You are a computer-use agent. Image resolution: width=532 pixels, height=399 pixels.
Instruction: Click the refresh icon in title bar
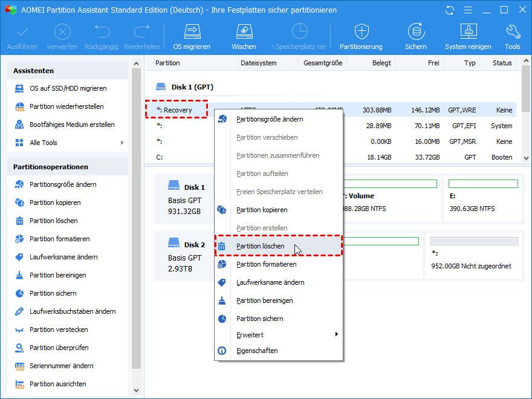[450, 10]
